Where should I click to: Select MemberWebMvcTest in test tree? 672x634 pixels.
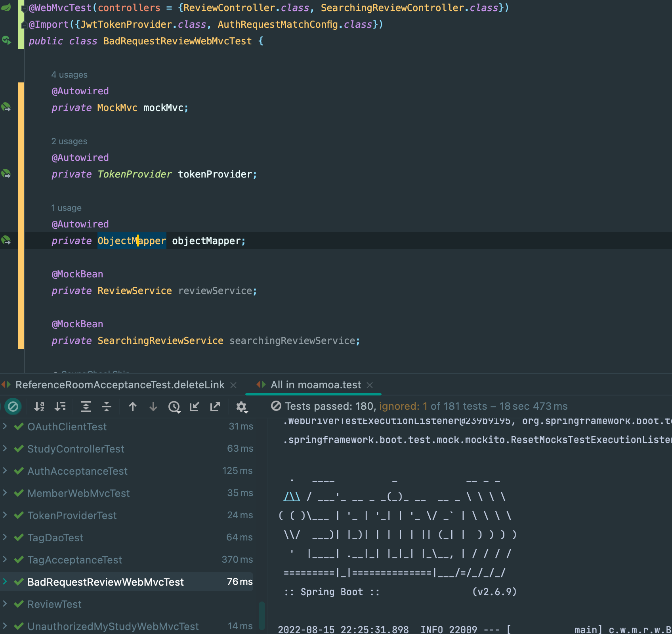click(78, 493)
